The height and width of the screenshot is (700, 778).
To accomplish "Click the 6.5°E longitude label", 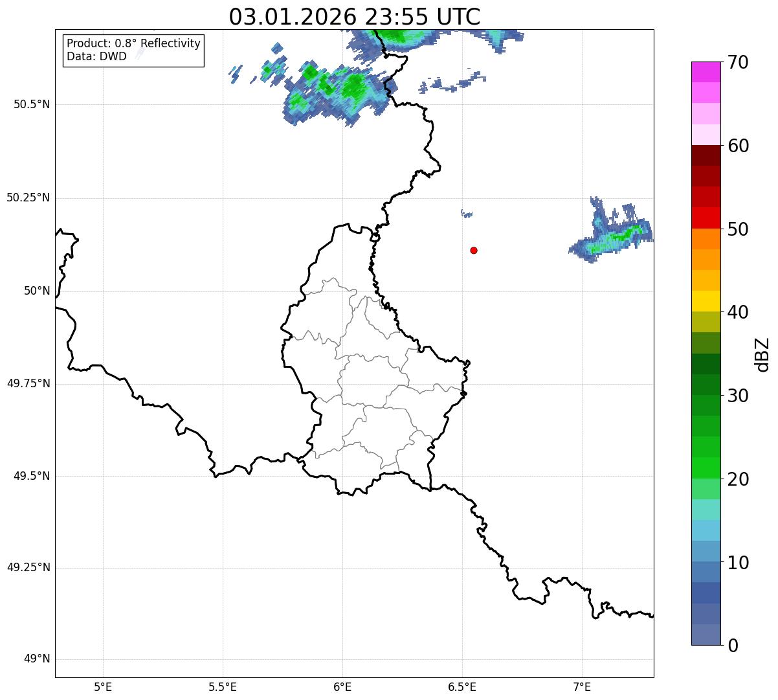I will [x=462, y=686].
